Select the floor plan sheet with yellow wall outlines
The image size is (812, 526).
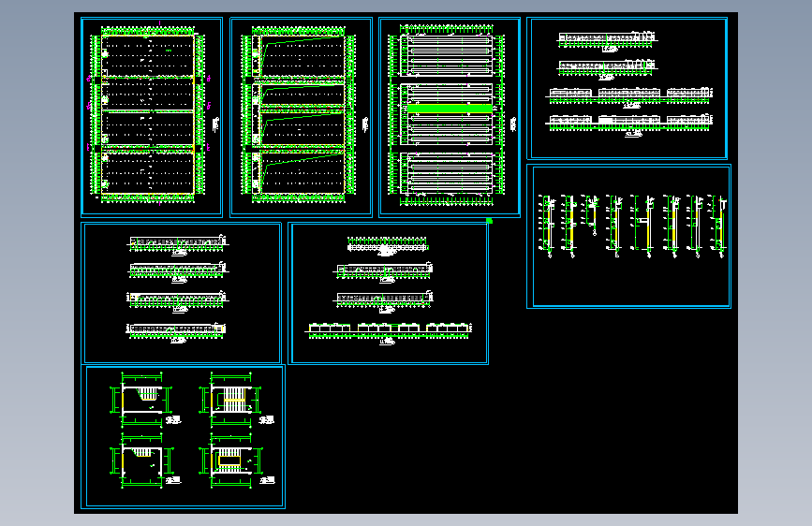[x=152, y=117]
